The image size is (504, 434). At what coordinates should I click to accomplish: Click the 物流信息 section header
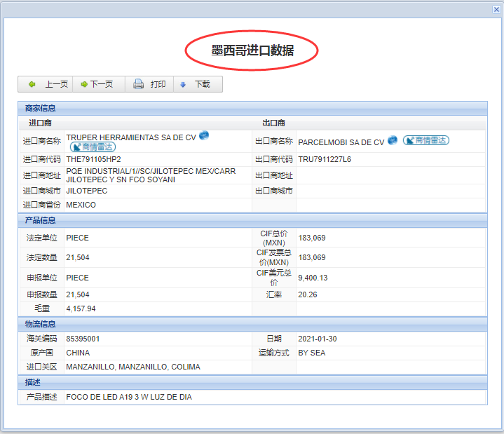[41, 323]
